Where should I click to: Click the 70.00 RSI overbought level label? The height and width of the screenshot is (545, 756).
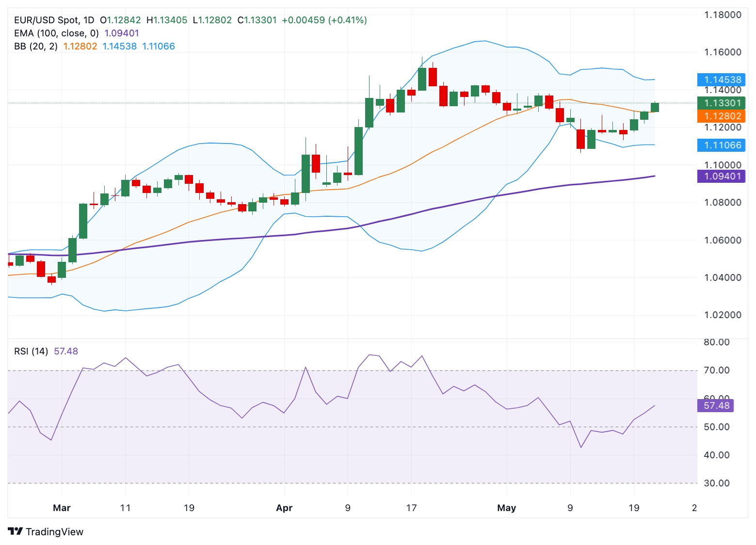pos(716,370)
